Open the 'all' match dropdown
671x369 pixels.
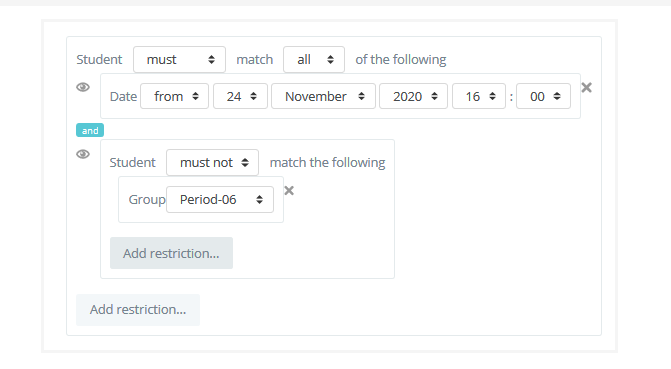(x=314, y=60)
